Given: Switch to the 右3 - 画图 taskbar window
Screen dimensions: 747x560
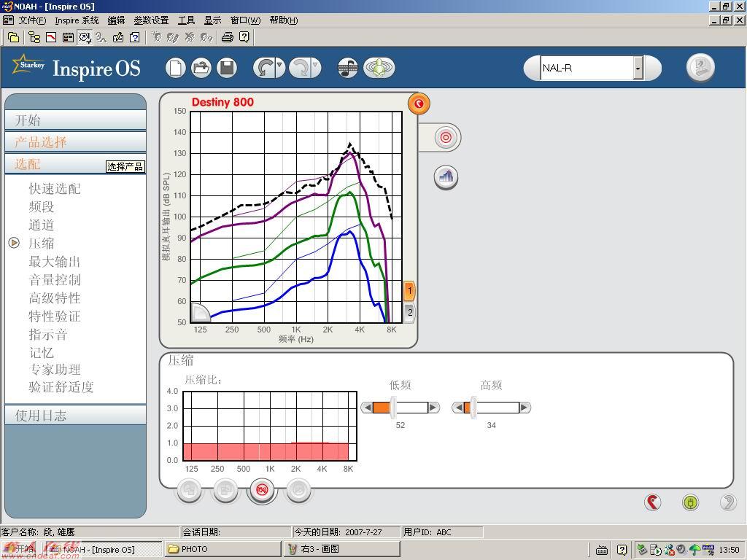Looking at the screenshot, I should [341, 549].
